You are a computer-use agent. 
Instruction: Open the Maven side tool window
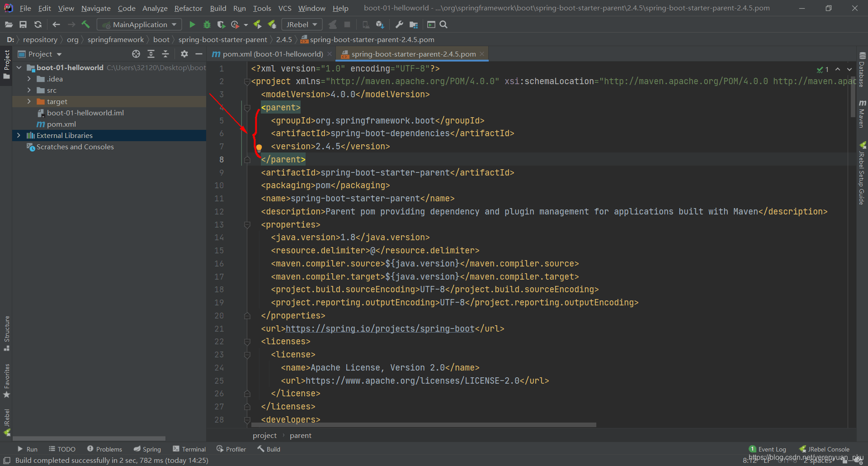point(862,114)
